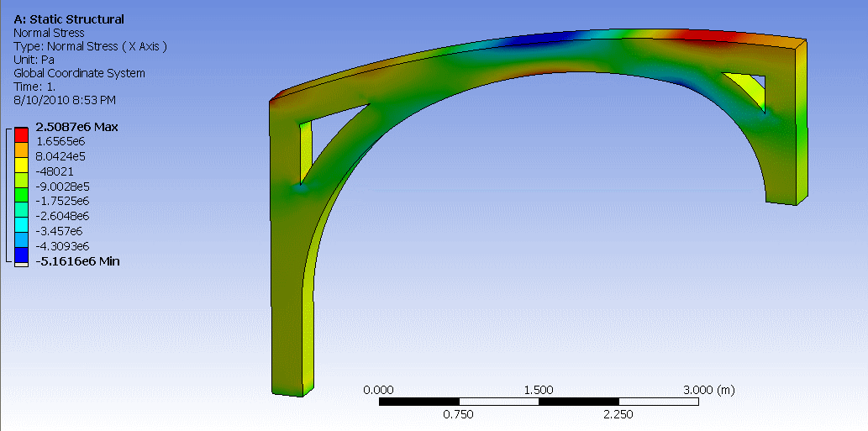
Task: Select the -5.1616e6 Min legend value
Action: [77, 260]
